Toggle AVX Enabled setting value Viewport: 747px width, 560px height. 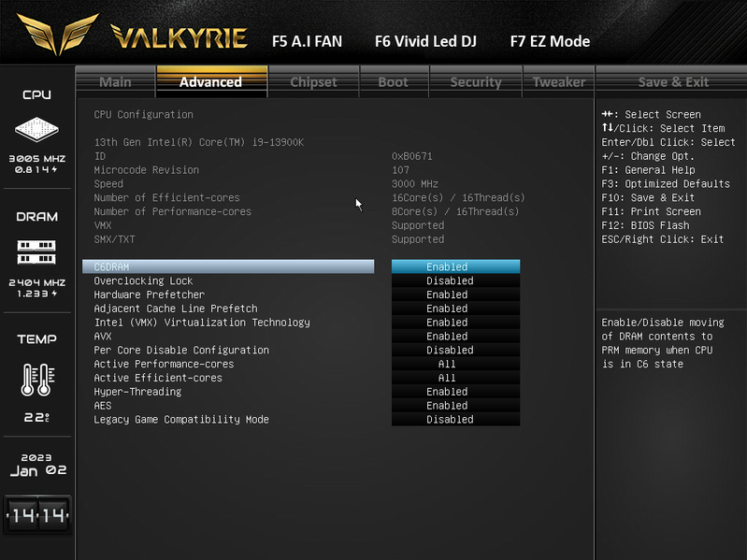455,337
